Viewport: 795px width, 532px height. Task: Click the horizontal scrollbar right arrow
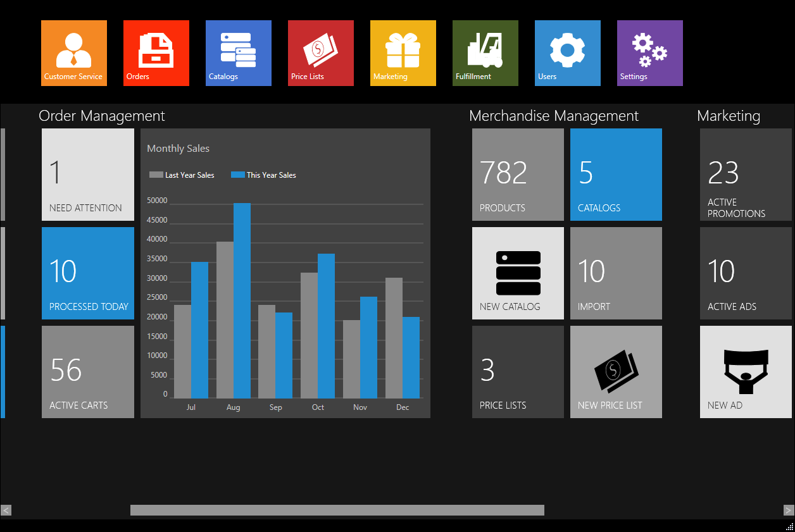click(789, 510)
